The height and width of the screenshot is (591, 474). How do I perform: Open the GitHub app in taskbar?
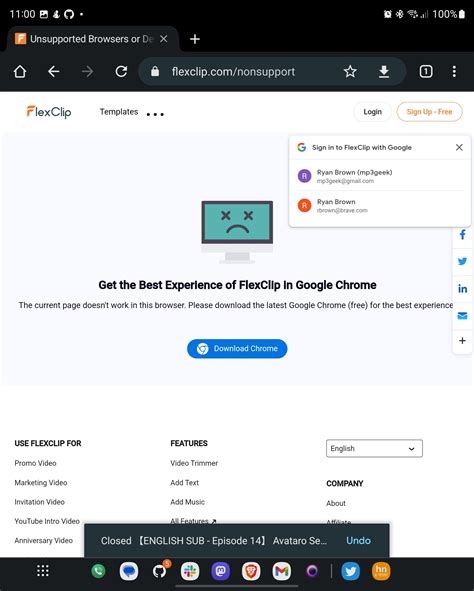tap(159, 571)
